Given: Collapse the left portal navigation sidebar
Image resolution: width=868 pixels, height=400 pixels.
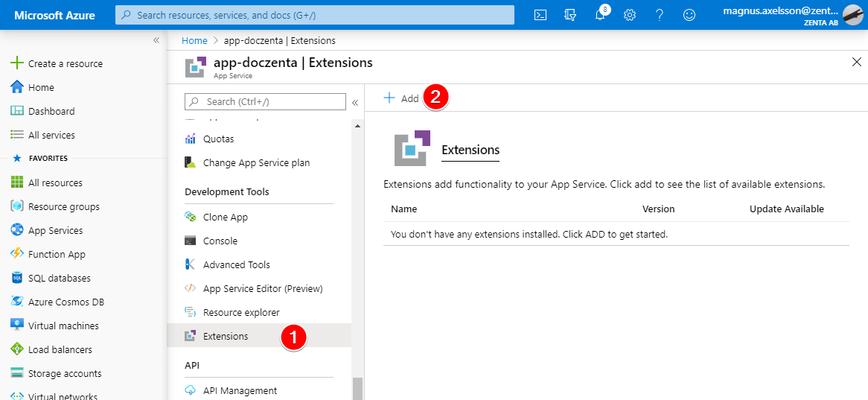Looking at the screenshot, I should 156,40.
